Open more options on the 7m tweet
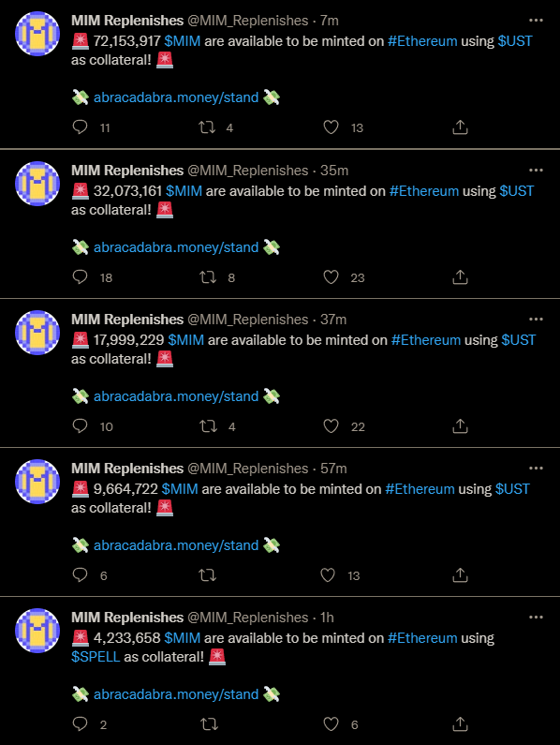 point(536,21)
